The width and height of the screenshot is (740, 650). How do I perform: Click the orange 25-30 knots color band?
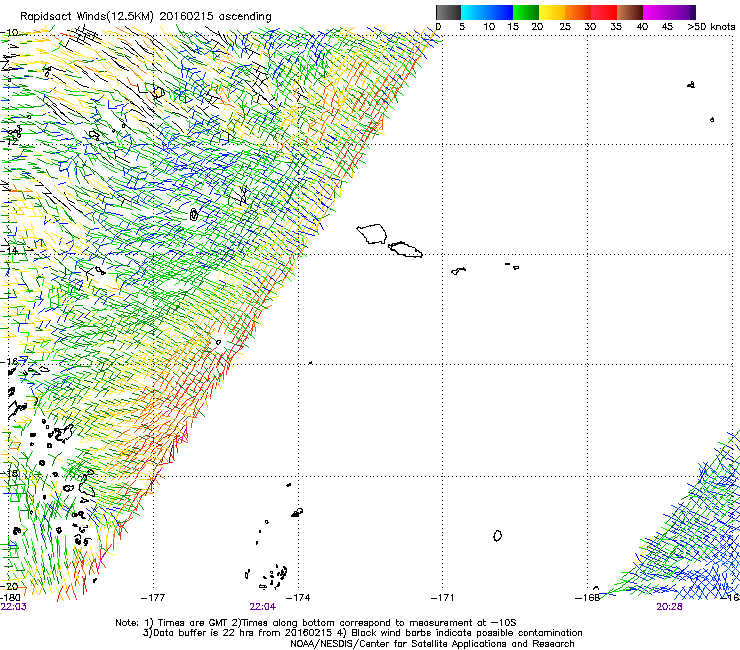coord(578,12)
